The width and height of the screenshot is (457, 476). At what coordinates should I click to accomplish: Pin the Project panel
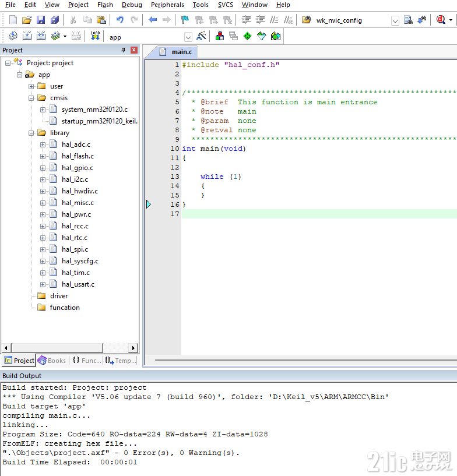tap(123, 50)
